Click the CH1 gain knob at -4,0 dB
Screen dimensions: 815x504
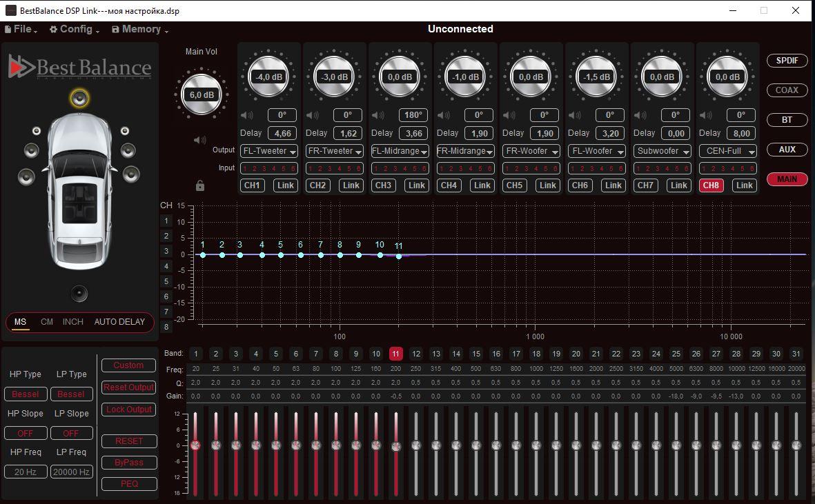click(x=268, y=77)
